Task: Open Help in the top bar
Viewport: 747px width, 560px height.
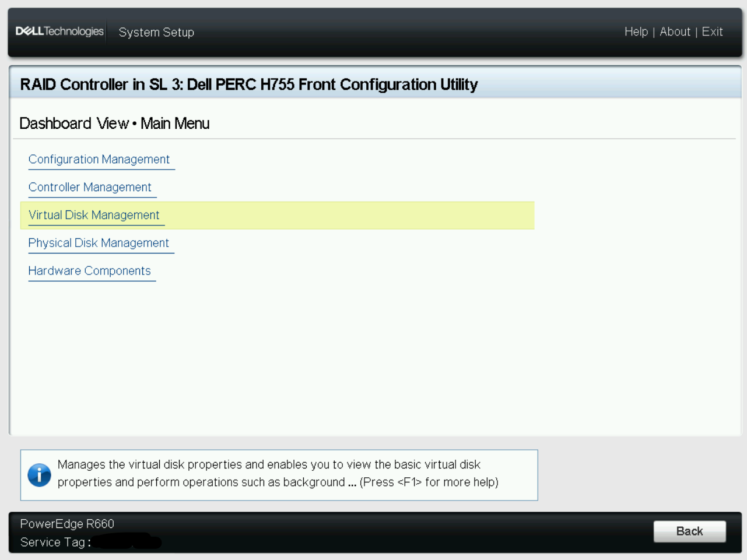Action: pyautogui.click(x=636, y=32)
